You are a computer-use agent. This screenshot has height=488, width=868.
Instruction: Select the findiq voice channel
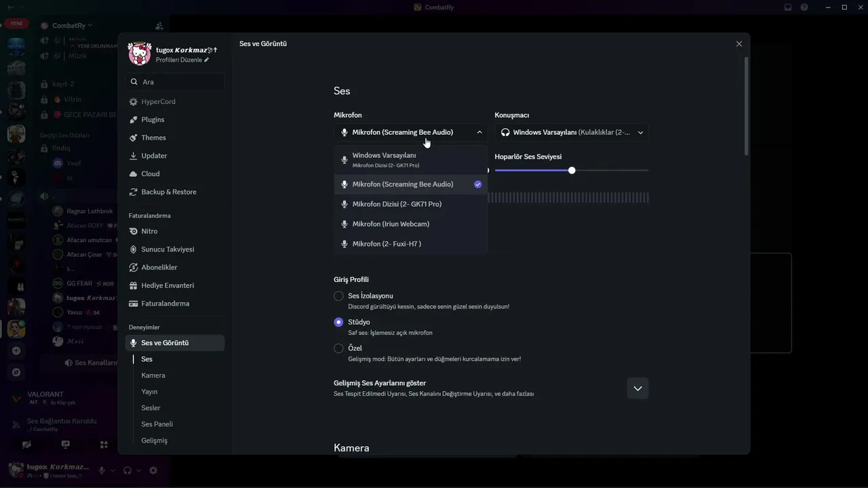click(61, 148)
